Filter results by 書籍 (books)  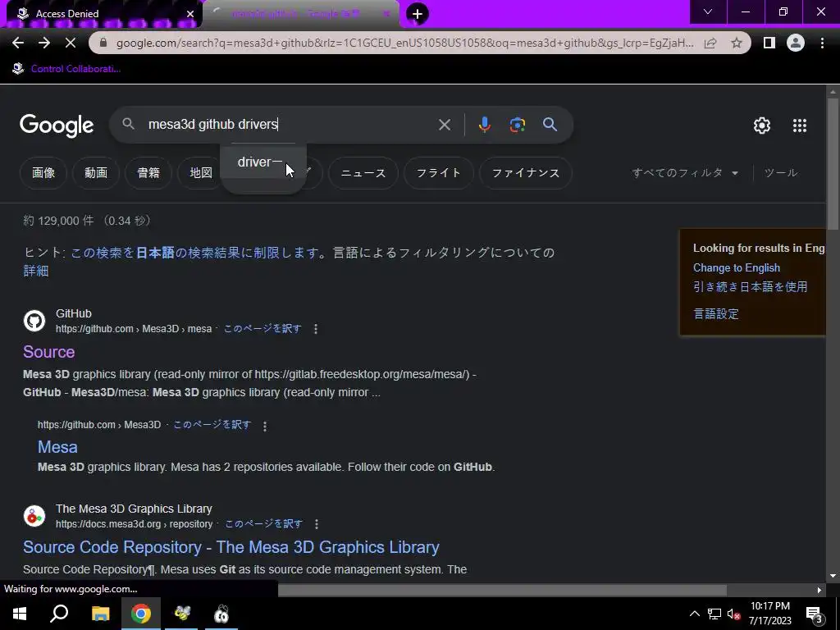(x=148, y=173)
